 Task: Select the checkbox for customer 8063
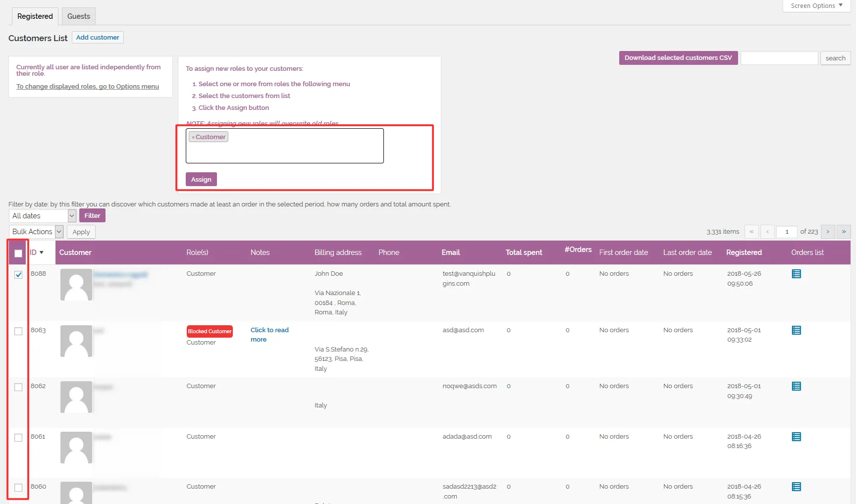[x=18, y=331]
